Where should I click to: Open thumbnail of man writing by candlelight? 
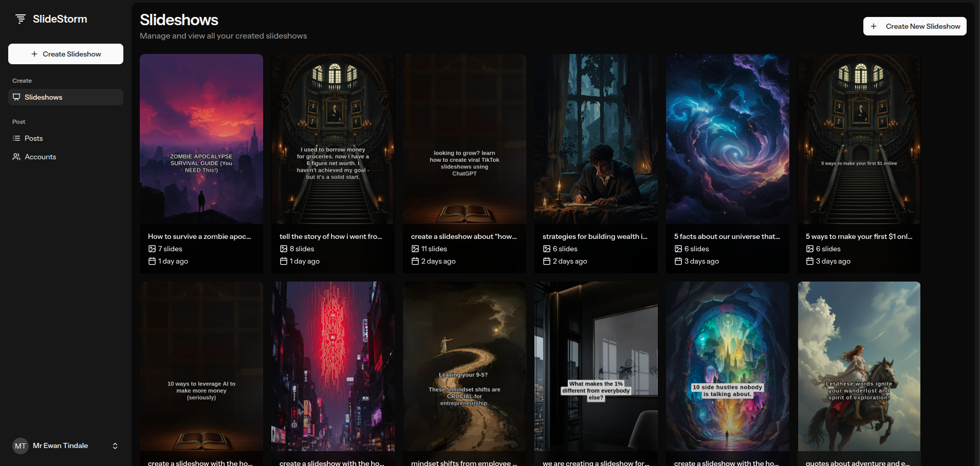pyautogui.click(x=596, y=139)
